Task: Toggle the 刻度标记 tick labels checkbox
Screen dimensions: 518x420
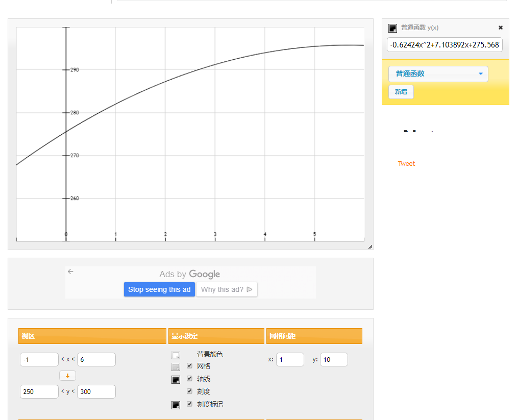Action: coord(190,404)
